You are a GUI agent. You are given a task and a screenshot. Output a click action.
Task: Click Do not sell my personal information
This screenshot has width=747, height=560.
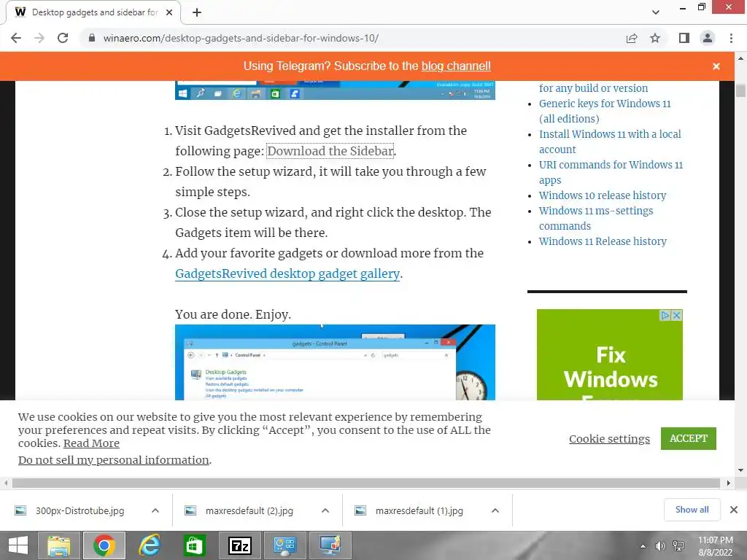click(113, 460)
